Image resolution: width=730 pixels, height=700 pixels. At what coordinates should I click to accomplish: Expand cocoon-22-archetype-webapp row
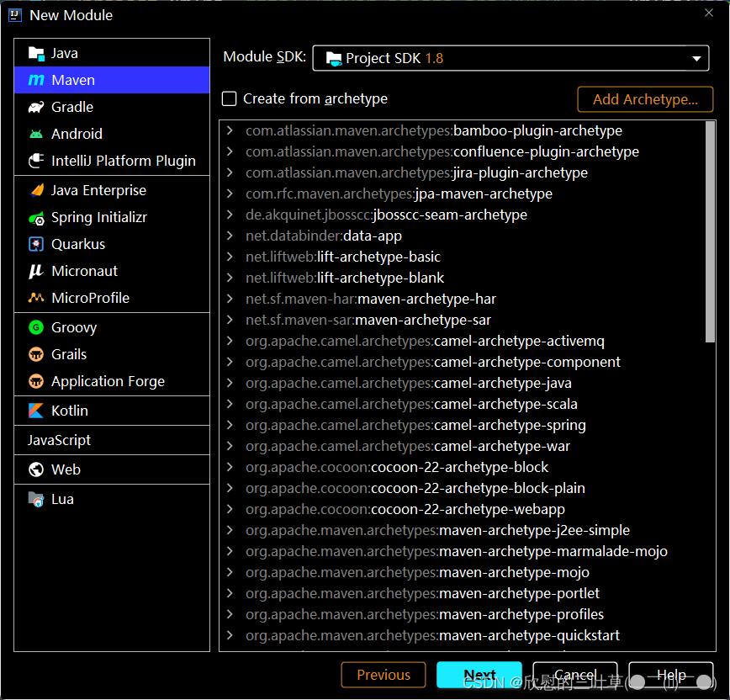230,509
